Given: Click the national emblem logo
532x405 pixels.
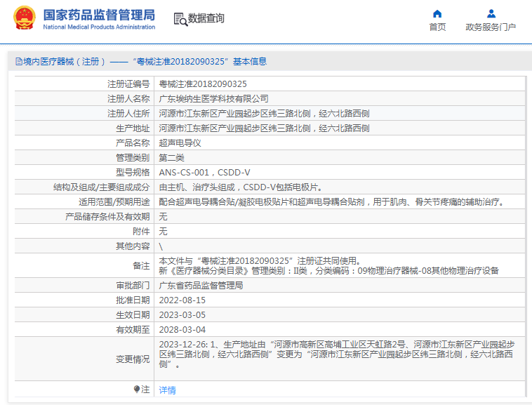Looking at the screenshot, I should point(25,18).
